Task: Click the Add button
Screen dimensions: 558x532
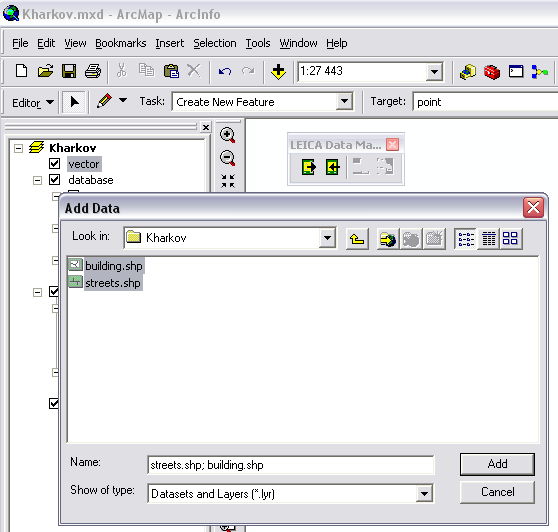Action: [x=497, y=464]
